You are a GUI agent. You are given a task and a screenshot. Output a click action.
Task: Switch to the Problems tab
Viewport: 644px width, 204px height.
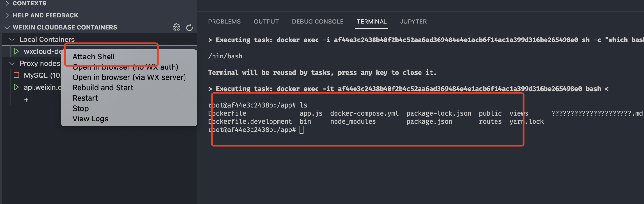[x=224, y=22]
